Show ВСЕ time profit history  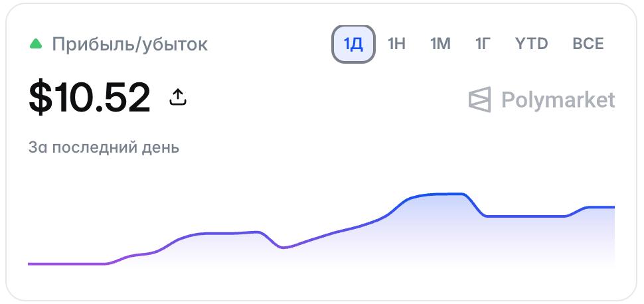pyautogui.click(x=588, y=44)
